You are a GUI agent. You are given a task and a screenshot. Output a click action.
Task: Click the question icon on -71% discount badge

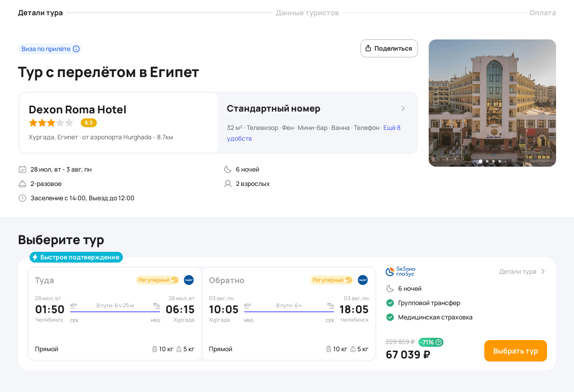[439, 342]
